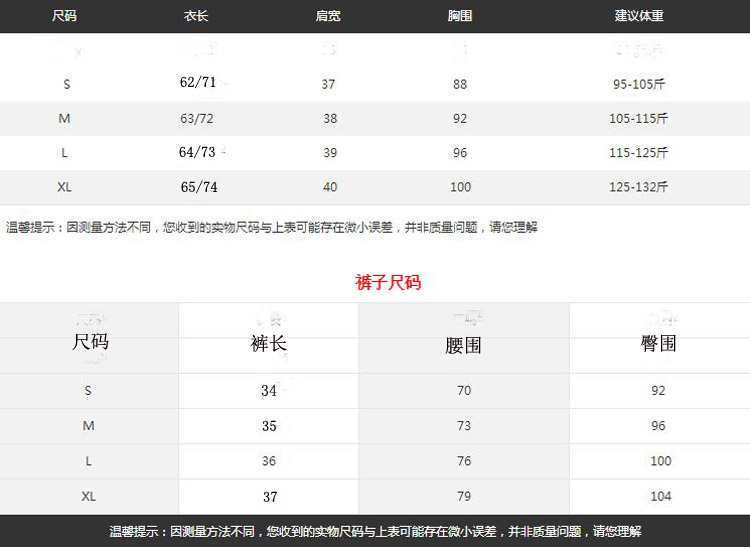Click the 衣长 column header

click(196, 16)
